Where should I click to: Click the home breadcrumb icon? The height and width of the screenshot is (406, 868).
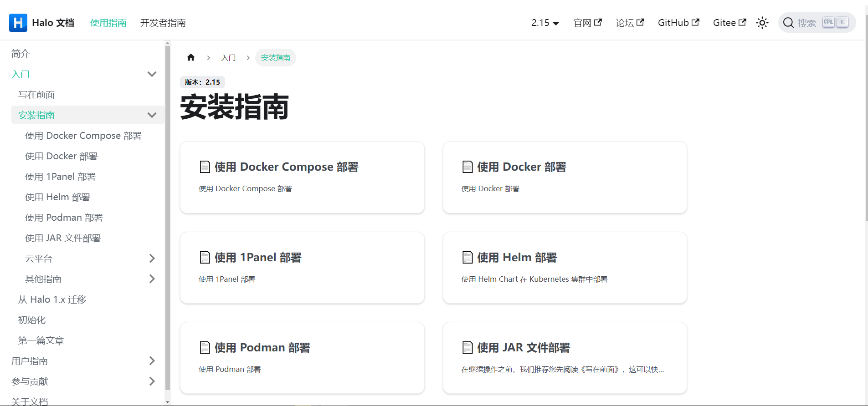191,57
